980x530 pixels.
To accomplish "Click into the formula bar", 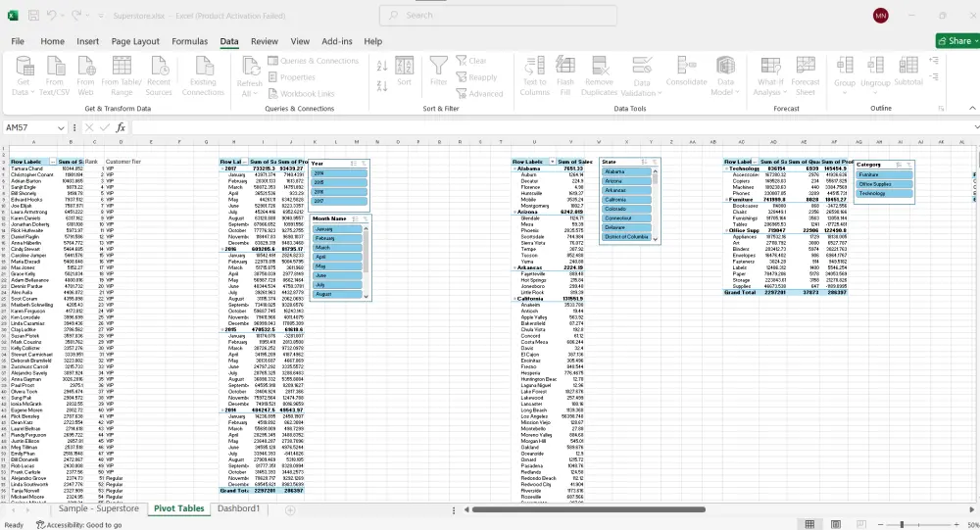I will pos(553,127).
